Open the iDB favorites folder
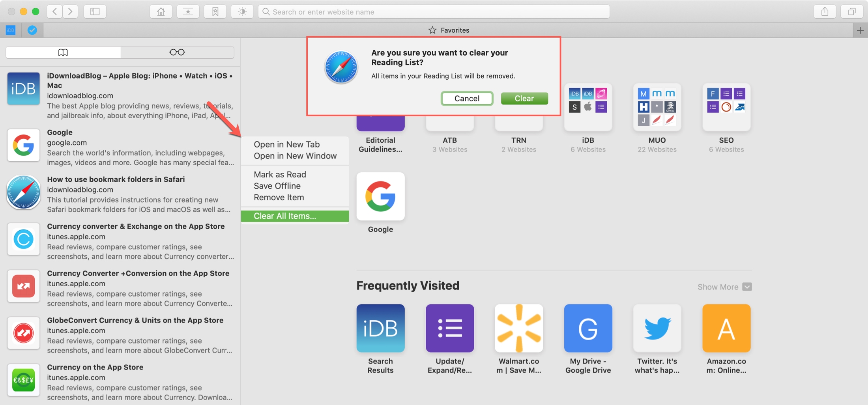The height and width of the screenshot is (405, 868). coord(588,118)
